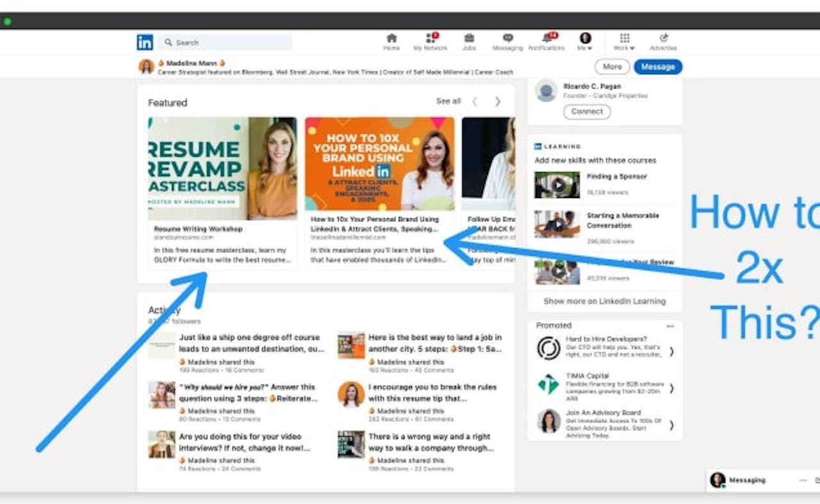Screen dimensions: 820x504
Task: Click the green window maximize dot
Action: (x=7, y=21)
